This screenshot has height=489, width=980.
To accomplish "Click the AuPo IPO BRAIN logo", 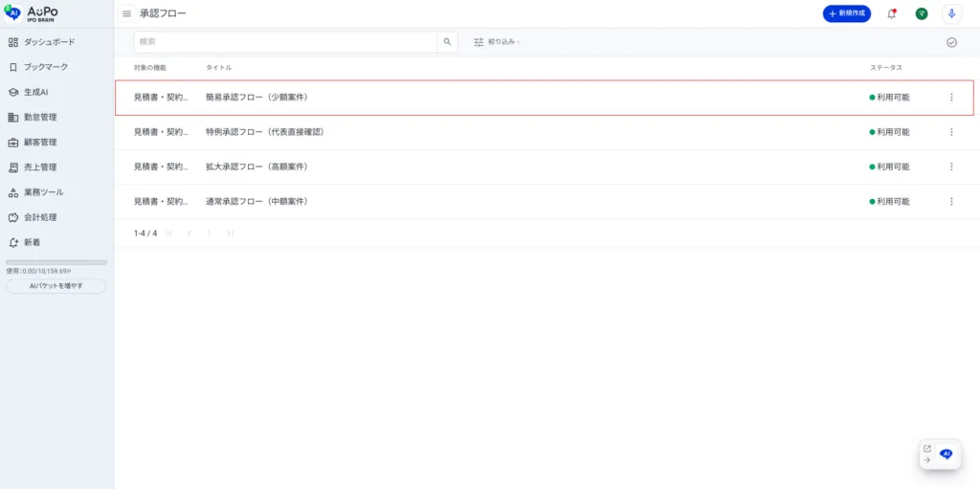I will point(32,13).
